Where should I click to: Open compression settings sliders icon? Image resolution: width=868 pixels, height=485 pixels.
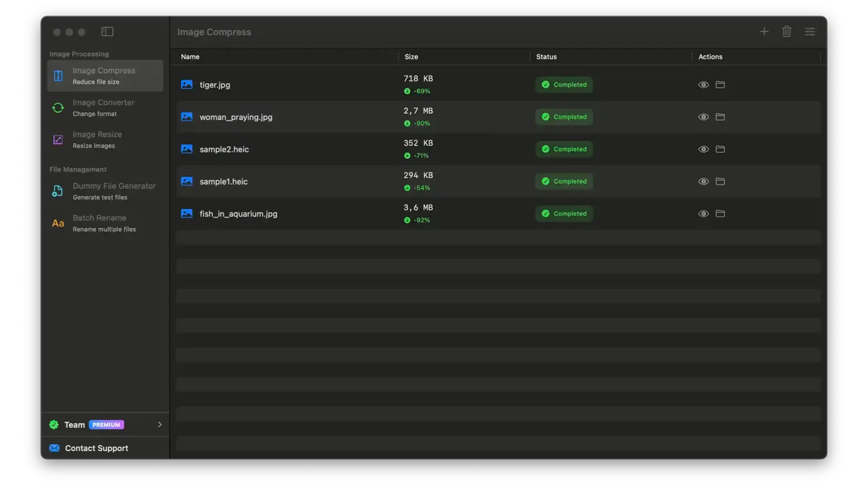point(809,31)
